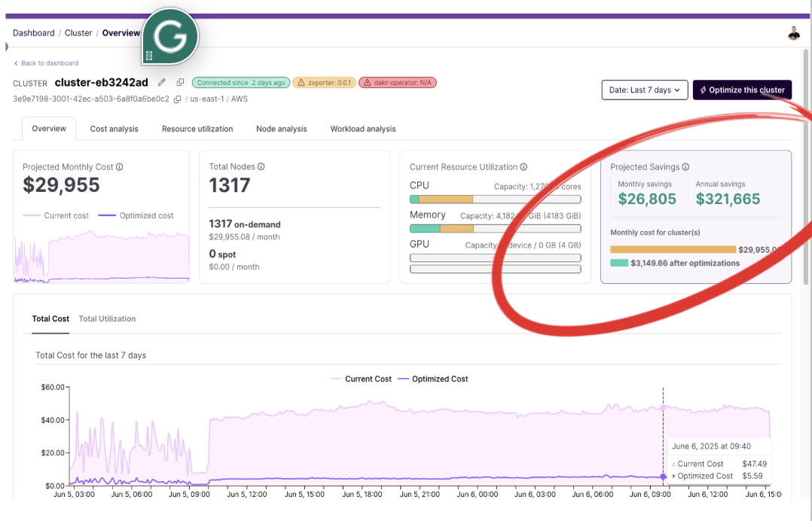Go back via Back to dashboard link

pyautogui.click(x=47, y=63)
